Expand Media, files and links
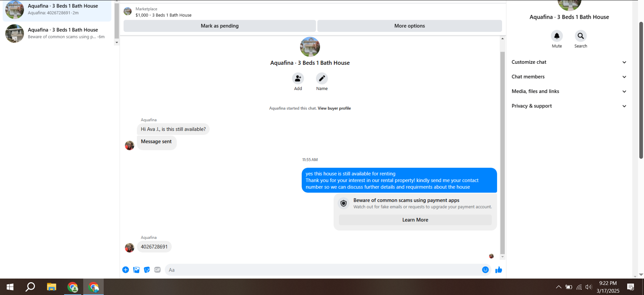The height and width of the screenshot is (295, 644). click(x=569, y=91)
